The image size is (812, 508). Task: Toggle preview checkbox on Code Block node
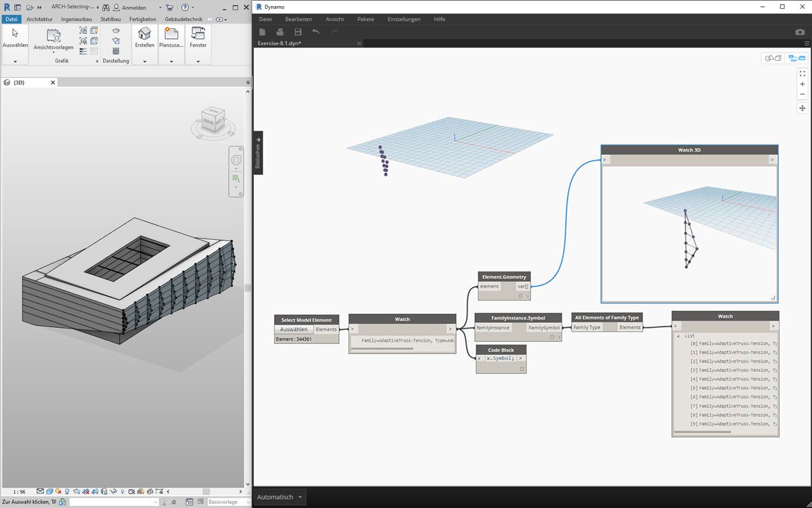point(522,369)
